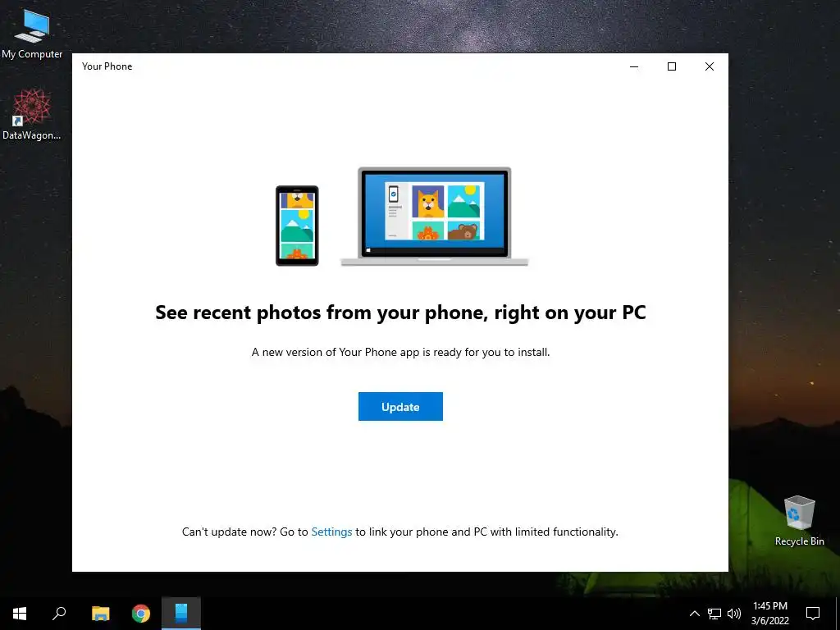
Task: Open My Computer desktop icon
Action: pyautogui.click(x=32, y=33)
